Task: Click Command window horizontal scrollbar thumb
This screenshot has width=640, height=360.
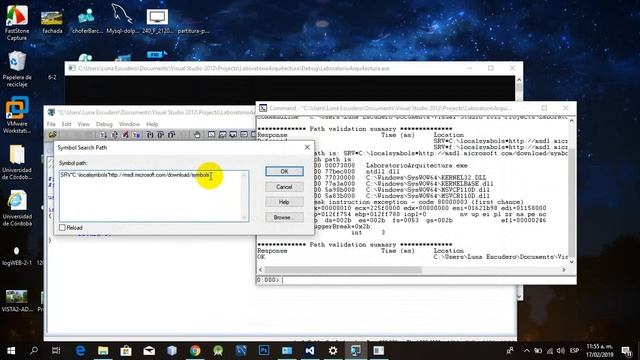Action: (x=343, y=270)
